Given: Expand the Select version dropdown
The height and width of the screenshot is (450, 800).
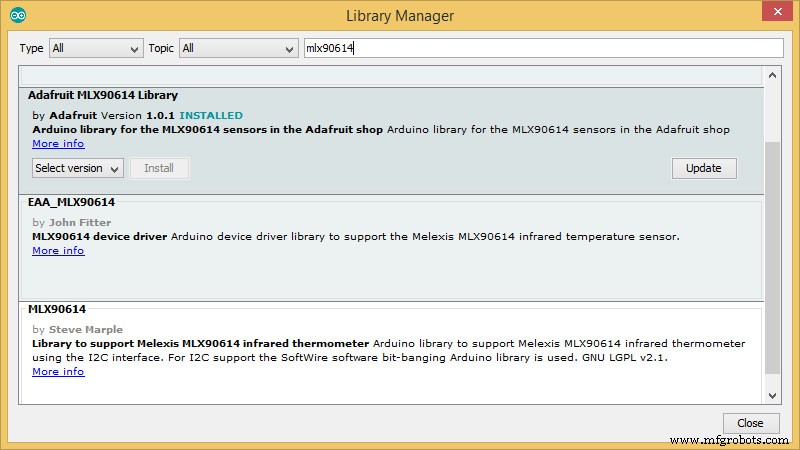Looking at the screenshot, I should 77,168.
